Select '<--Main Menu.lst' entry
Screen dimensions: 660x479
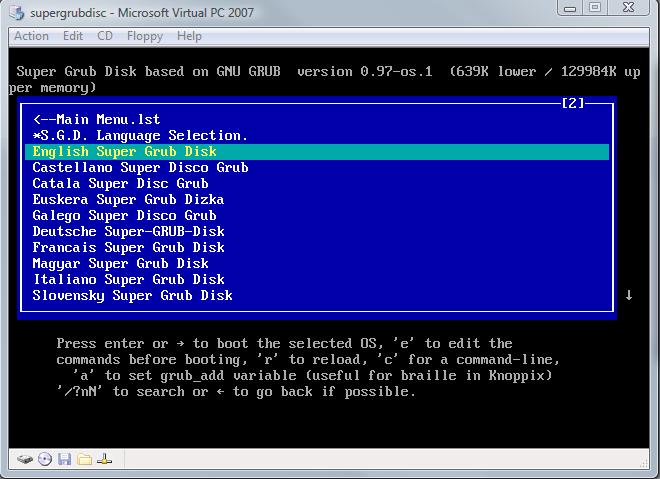pos(317,120)
